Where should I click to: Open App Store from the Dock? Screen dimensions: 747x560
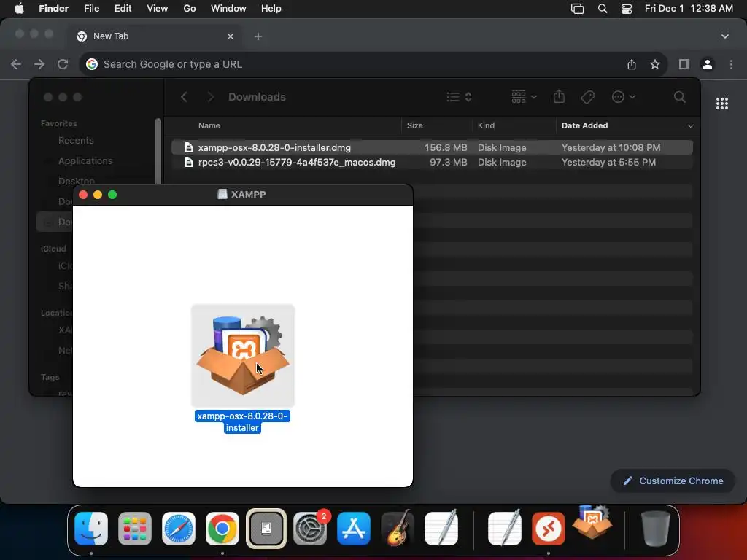pos(354,528)
